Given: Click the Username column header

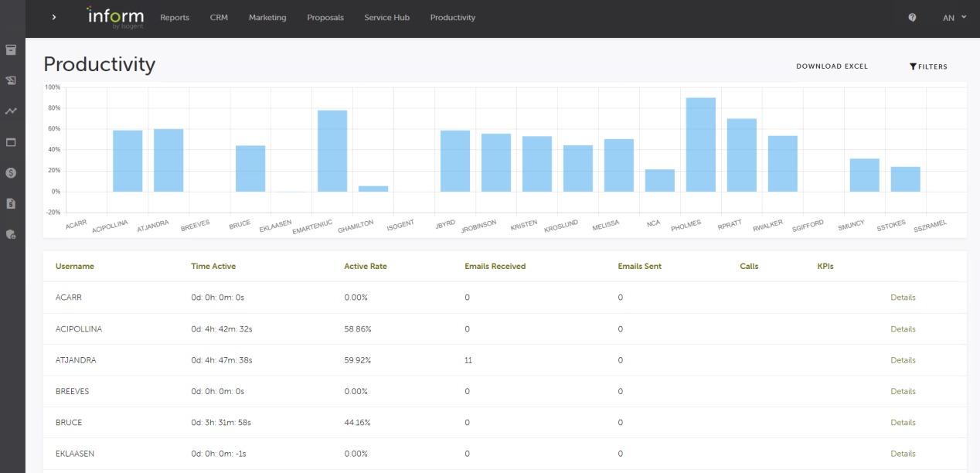Looking at the screenshot, I should point(75,266).
